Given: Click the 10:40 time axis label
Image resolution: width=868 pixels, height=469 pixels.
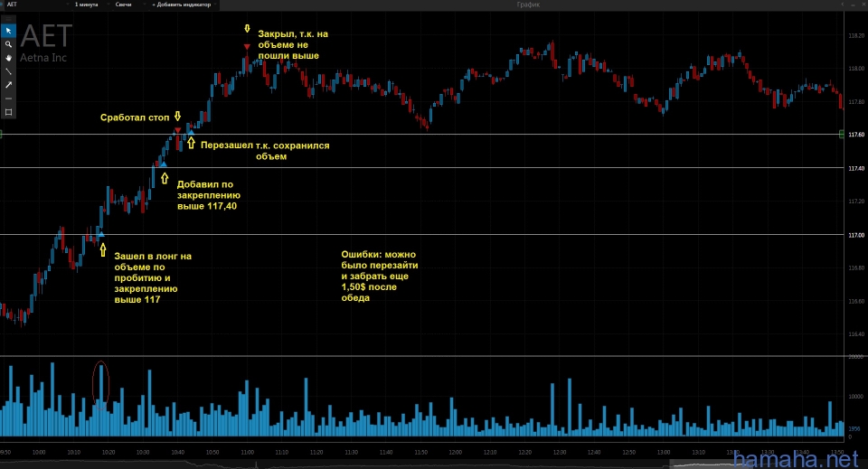Looking at the screenshot, I should [x=178, y=453].
